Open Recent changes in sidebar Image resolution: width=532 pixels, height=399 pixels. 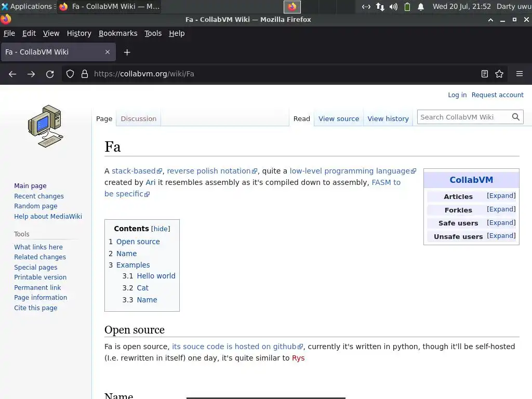(39, 196)
